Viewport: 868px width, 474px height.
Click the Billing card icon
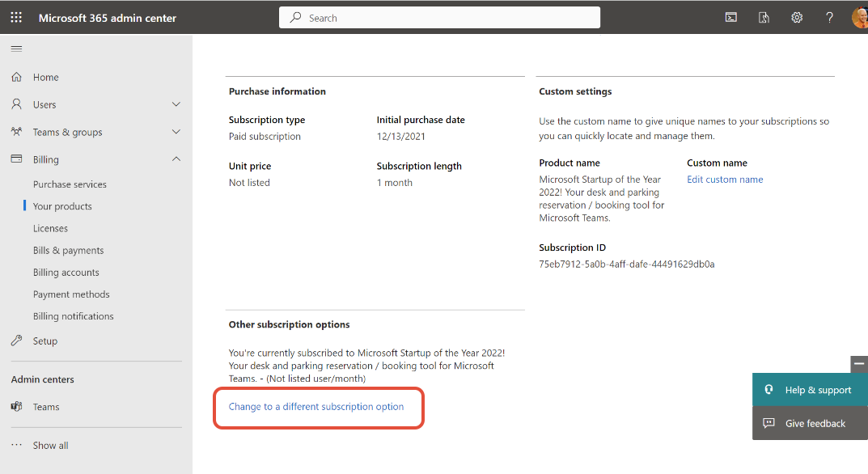tap(17, 159)
